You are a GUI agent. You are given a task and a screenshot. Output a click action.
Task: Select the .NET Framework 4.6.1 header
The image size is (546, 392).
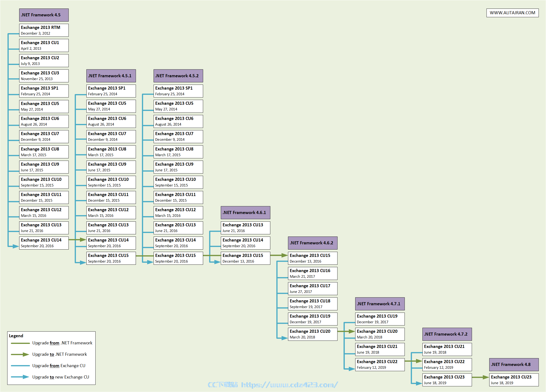tap(245, 213)
